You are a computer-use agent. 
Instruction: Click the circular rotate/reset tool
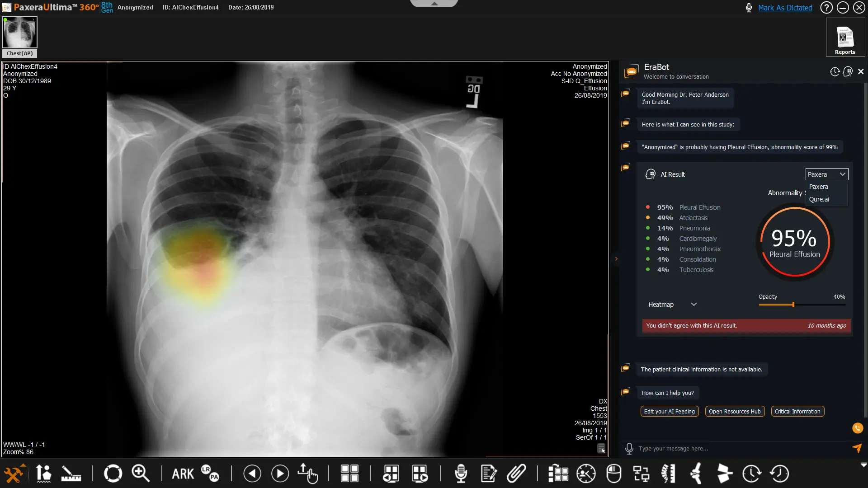pos(113,474)
